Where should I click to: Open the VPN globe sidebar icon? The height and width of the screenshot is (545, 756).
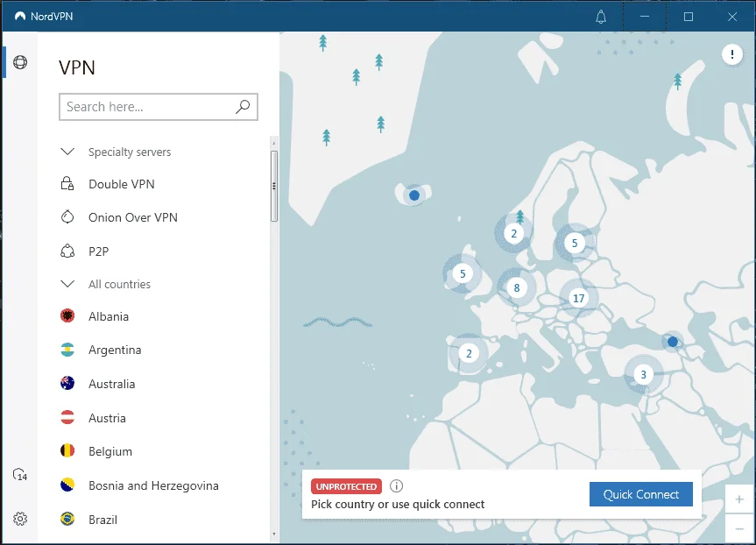click(x=20, y=62)
